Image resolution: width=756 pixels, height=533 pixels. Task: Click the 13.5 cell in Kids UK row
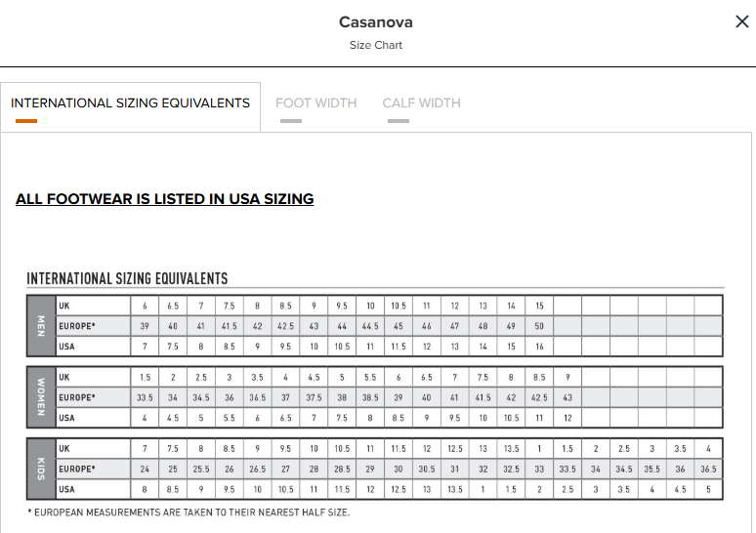pyautogui.click(x=511, y=448)
